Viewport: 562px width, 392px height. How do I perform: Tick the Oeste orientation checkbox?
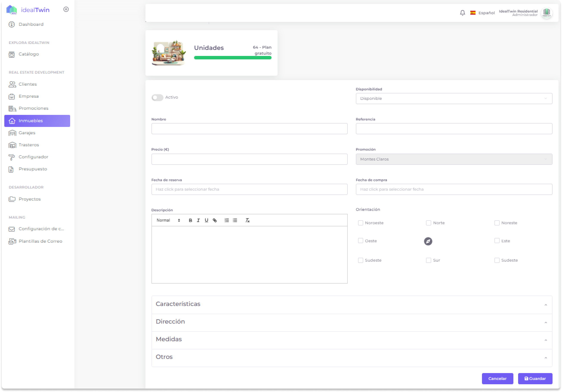pos(360,241)
